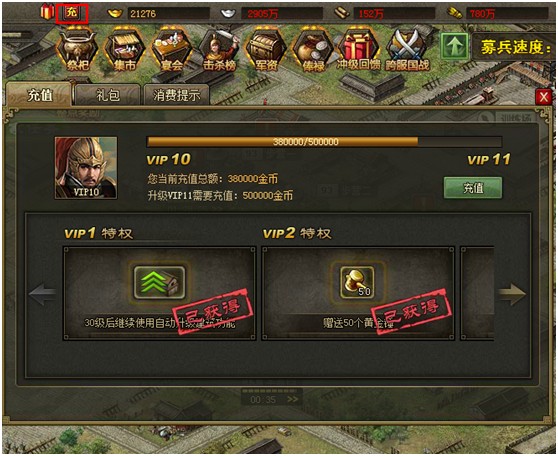Switch to the 消费提示 tab
The height and width of the screenshot is (456, 558).
coord(176,95)
